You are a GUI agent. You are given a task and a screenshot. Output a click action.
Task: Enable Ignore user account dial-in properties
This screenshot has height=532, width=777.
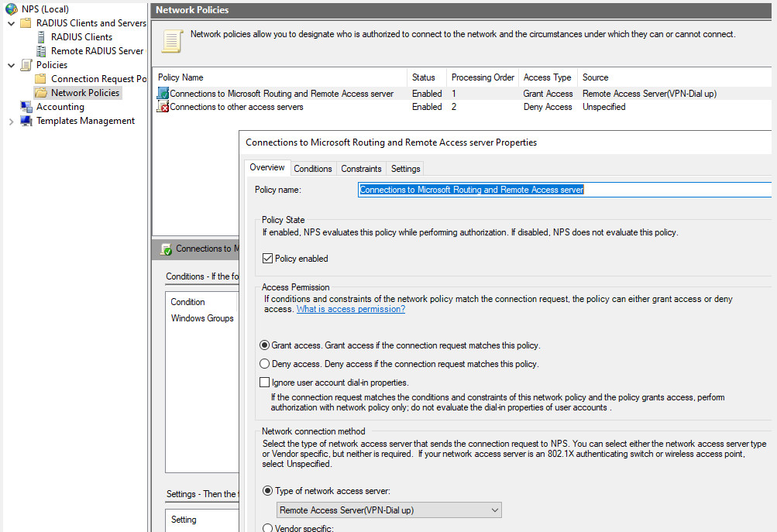[x=265, y=383]
